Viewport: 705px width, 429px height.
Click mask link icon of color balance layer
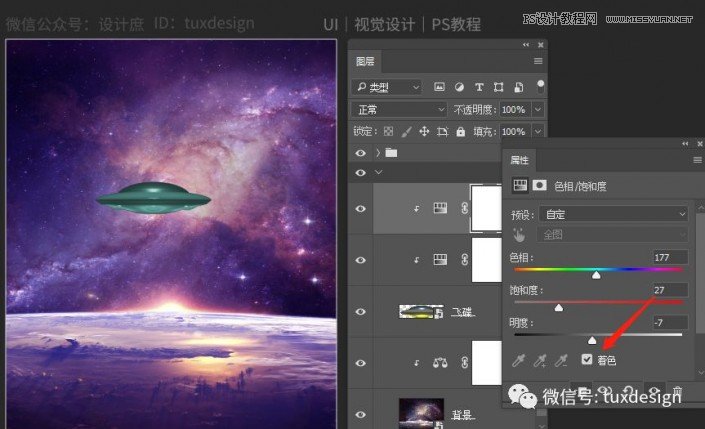pos(464,362)
